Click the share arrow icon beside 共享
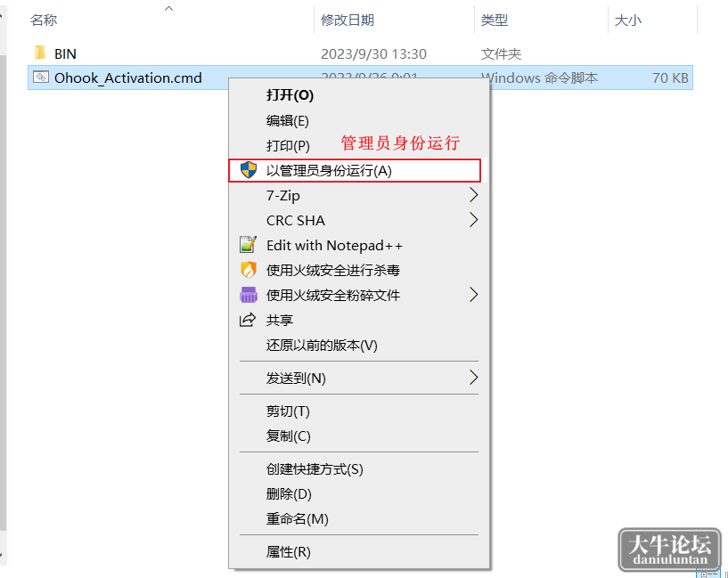This screenshot has height=578, width=728. 248,320
